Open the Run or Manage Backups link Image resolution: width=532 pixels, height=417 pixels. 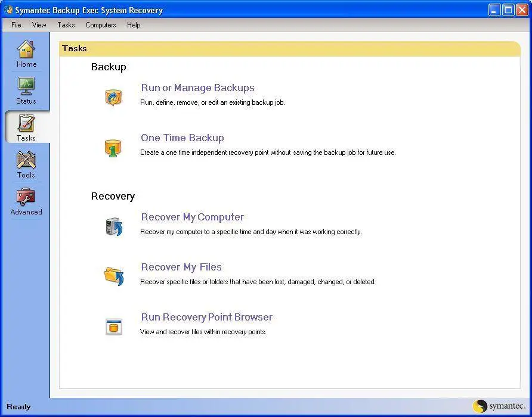197,88
